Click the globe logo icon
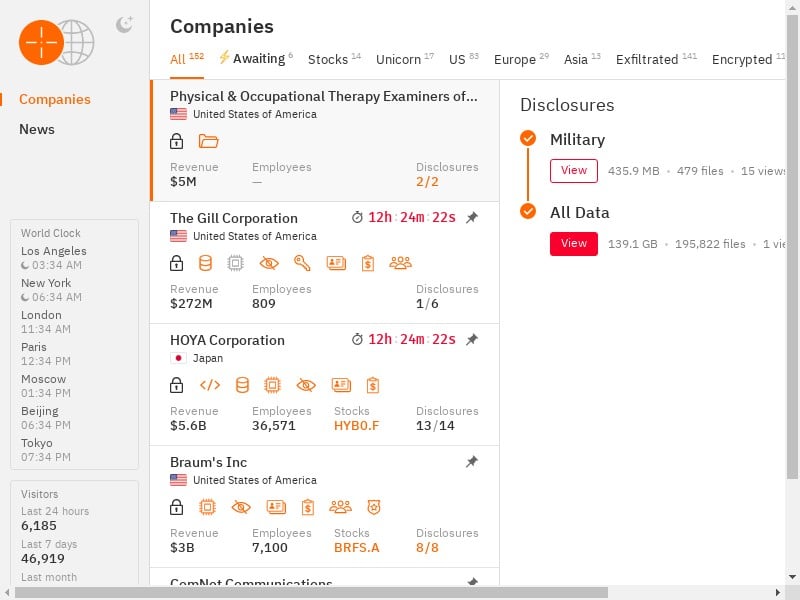Viewport: 800px width, 600px height. pyautogui.click(x=78, y=42)
